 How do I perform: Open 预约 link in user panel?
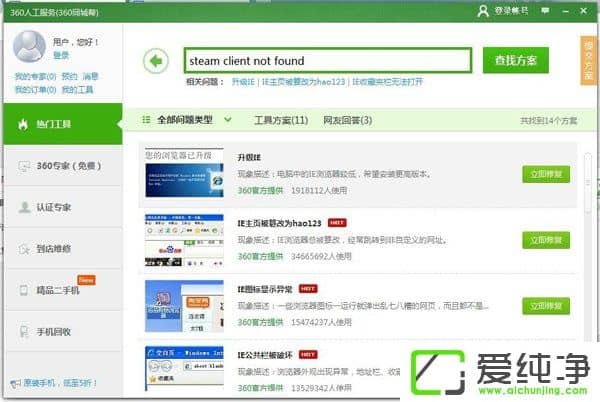[x=69, y=76]
